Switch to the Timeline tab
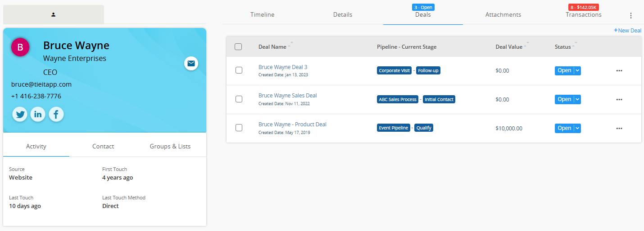This screenshot has height=231, width=644. pyautogui.click(x=262, y=14)
